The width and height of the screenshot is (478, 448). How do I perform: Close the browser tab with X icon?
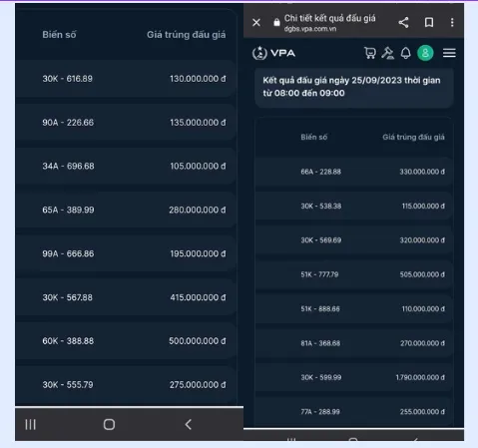coord(256,23)
